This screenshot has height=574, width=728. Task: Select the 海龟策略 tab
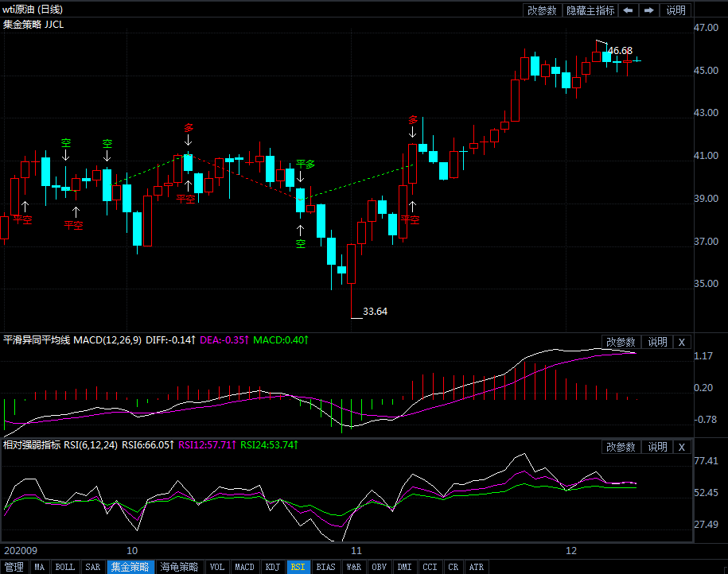click(x=179, y=567)
